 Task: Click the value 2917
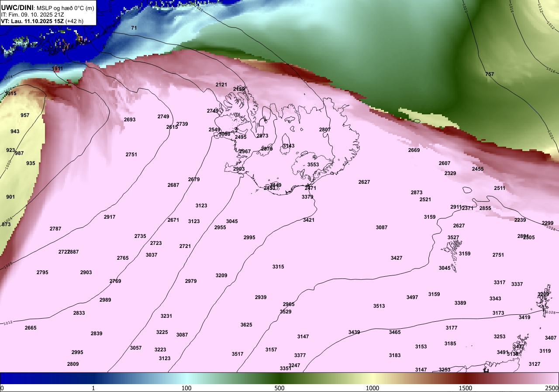[110, 217]
